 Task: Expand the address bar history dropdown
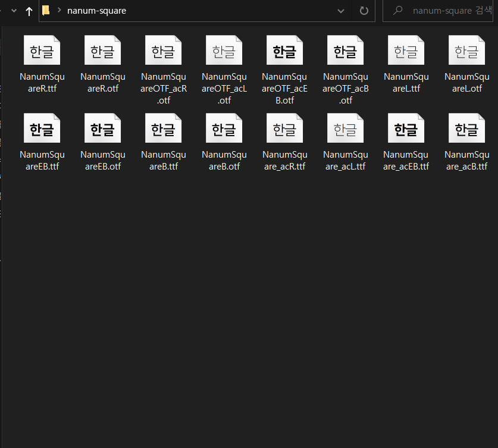coord(341,11)
